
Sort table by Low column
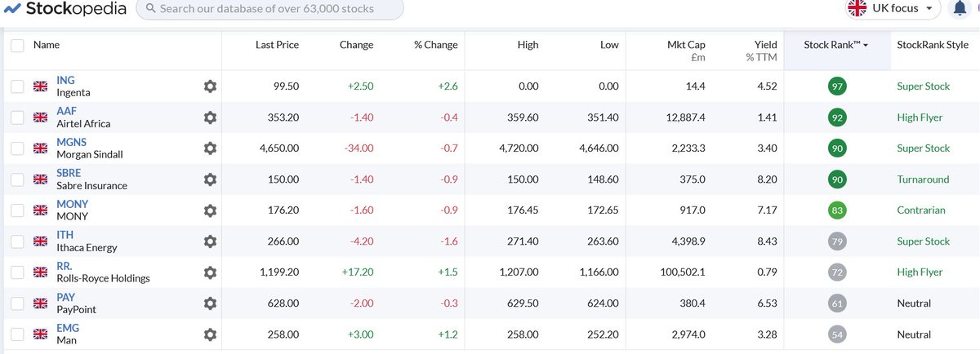(x=609, y=45)
